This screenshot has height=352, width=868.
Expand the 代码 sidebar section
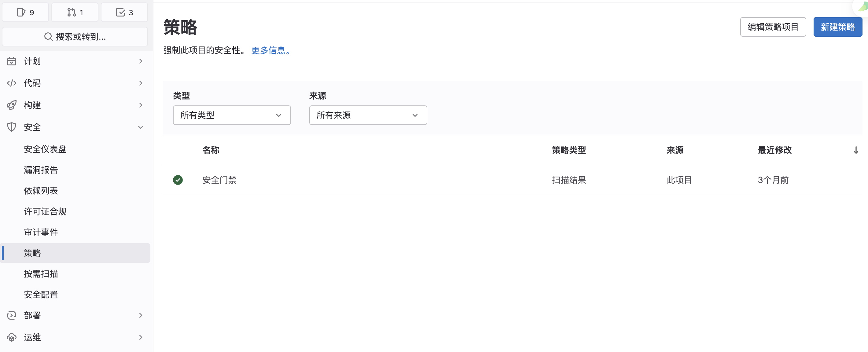click(x=141, y=83)
